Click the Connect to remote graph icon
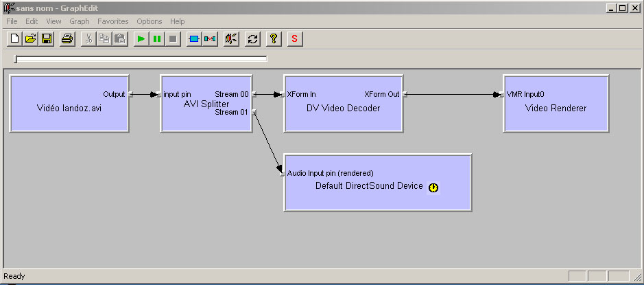The height and width of the screenshot is (285, 644). click(x=232, y=39)
